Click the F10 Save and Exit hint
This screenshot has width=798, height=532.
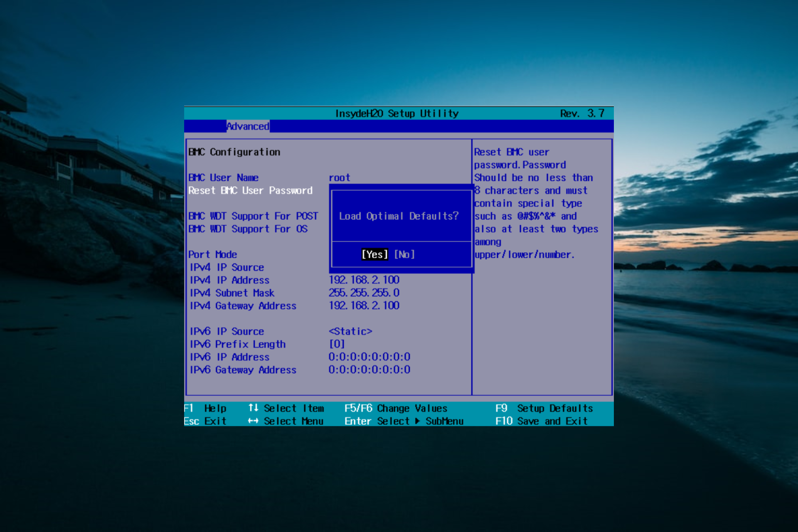coord(542,421)
